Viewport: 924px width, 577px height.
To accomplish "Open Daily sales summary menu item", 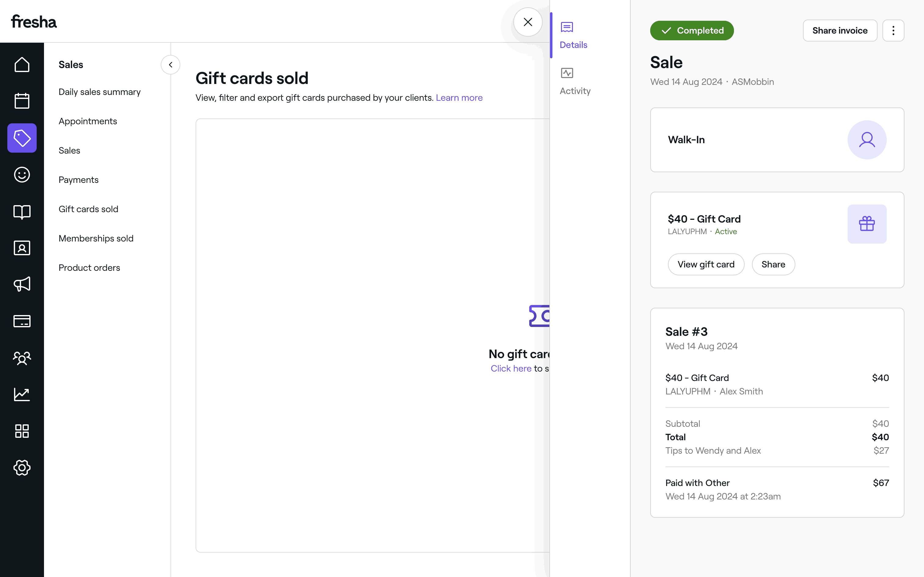I will pyautogui.click(x=100, y=92).
